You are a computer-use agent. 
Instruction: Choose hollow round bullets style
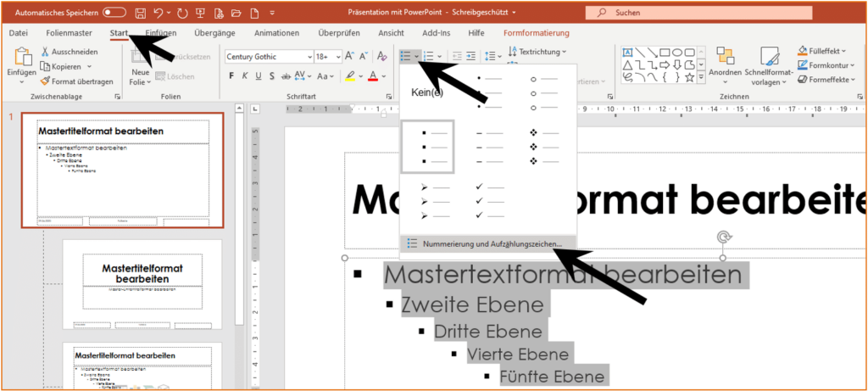[x=546, y=92]
